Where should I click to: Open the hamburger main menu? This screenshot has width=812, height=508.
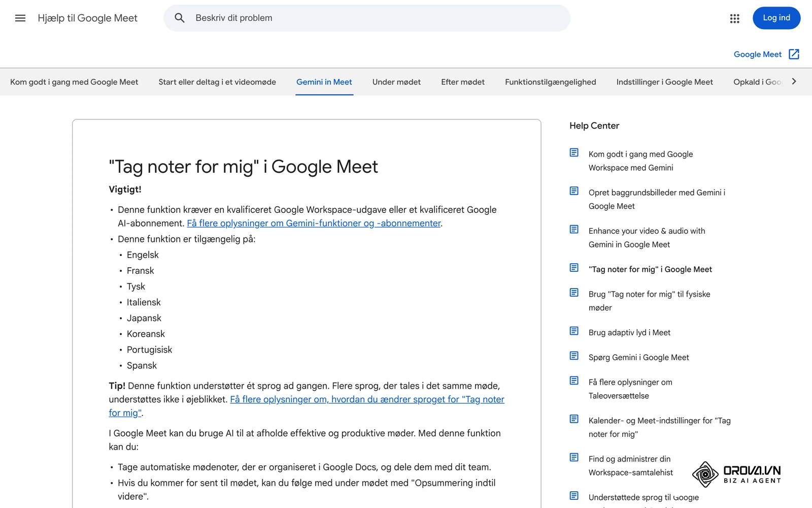pos(20,18)
